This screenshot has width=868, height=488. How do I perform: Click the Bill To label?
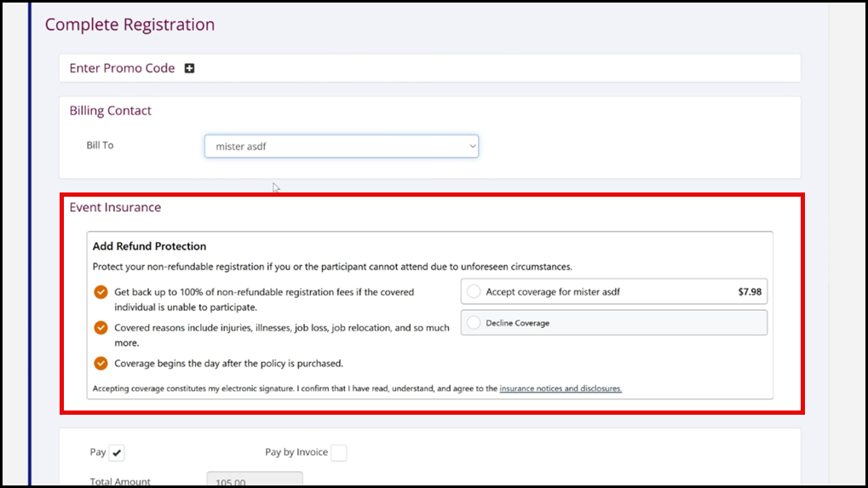tap(100, 146)
